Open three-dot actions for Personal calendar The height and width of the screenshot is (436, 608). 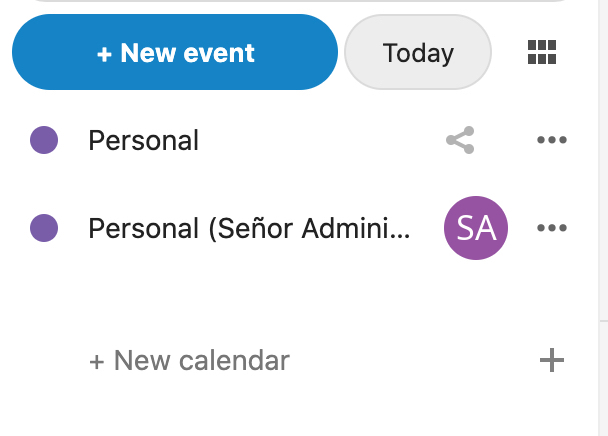coord(551,140)
